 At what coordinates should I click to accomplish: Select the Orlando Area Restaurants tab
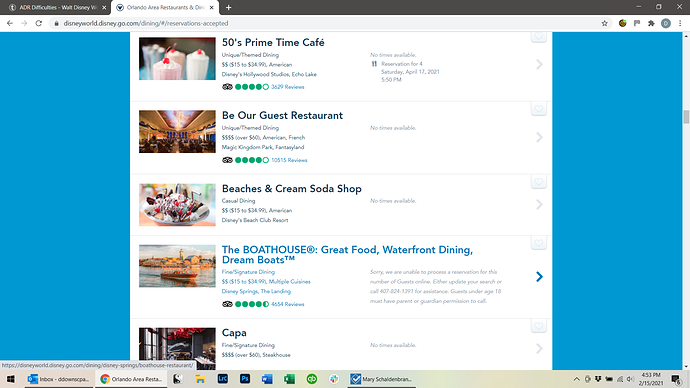pos(165,7)
